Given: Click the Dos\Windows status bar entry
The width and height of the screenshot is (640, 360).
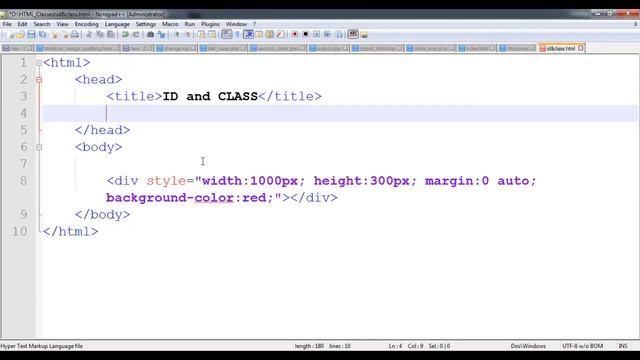Looking at the screenshot, I should (528, 346).
